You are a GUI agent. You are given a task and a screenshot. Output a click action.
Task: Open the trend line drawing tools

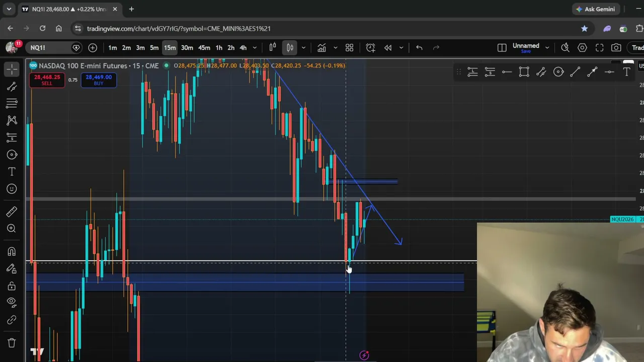pyautogui.click(x=12, y=86)
